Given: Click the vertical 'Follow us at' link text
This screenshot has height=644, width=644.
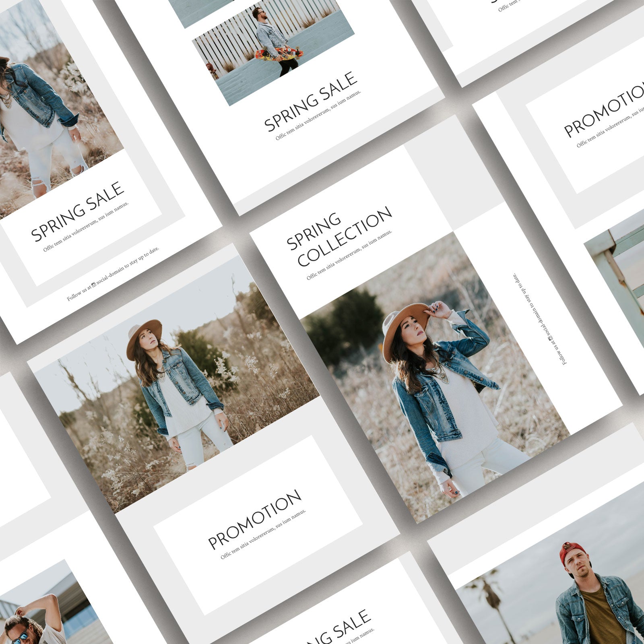Looking at the screenshot, I should coord(539,319).
